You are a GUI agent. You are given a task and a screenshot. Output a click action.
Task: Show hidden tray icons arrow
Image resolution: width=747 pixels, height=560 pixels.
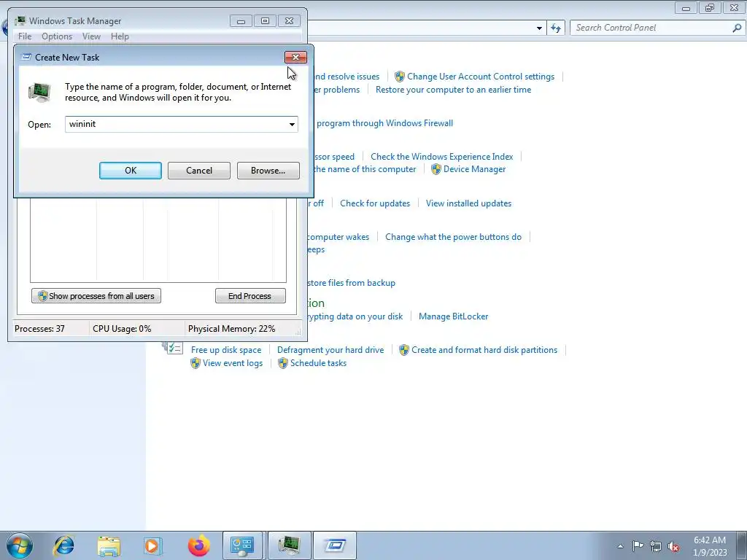(620, 546)
